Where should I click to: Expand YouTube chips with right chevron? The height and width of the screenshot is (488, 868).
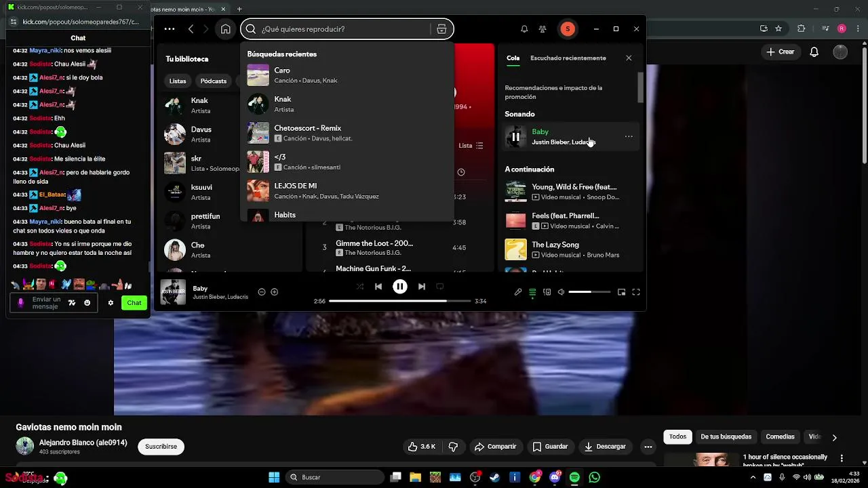tap(834, 438)
